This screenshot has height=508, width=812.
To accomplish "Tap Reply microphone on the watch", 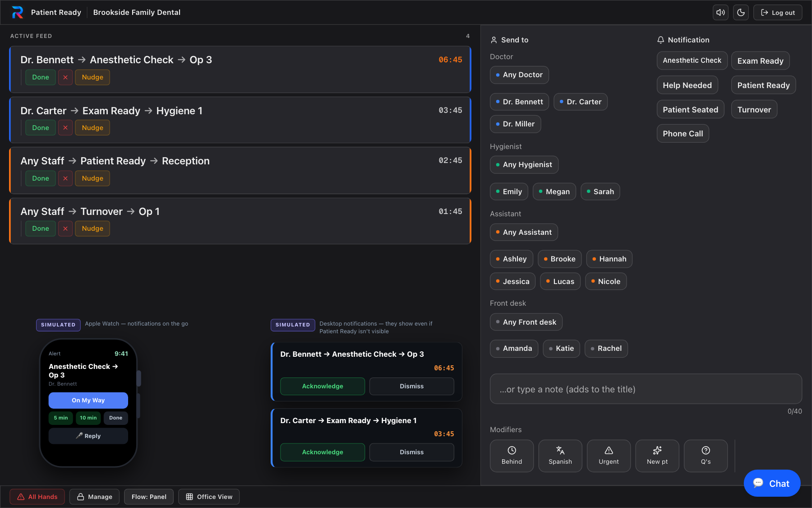I will [88, 436].
